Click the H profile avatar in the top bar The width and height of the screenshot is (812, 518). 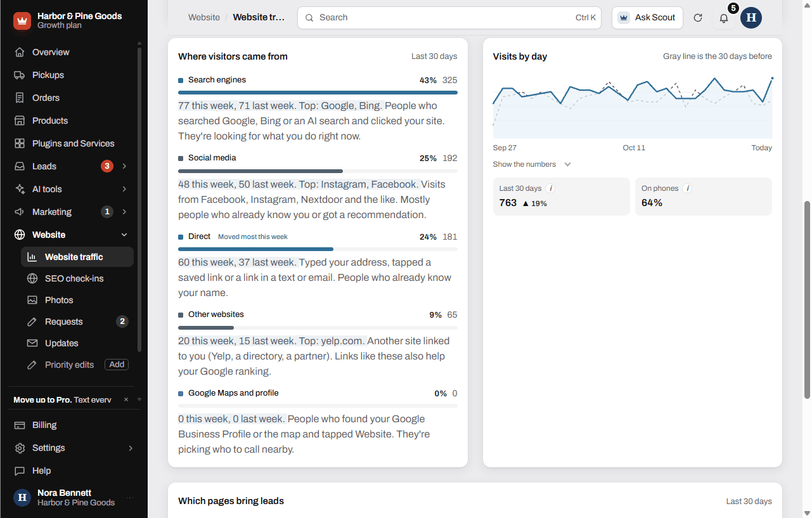(x=751, y=18)
